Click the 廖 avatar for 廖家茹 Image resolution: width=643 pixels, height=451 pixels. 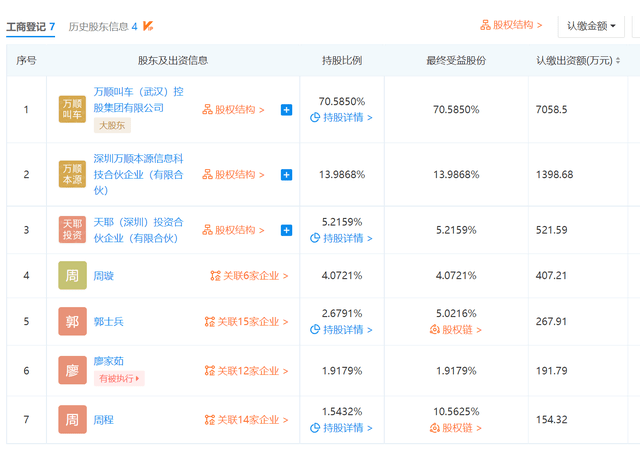[73, 370]
